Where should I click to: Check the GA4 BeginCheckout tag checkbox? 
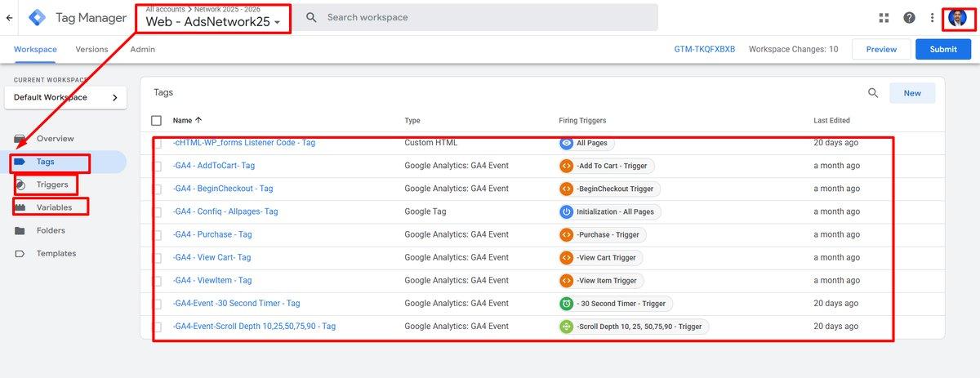(x=157, y=189)
